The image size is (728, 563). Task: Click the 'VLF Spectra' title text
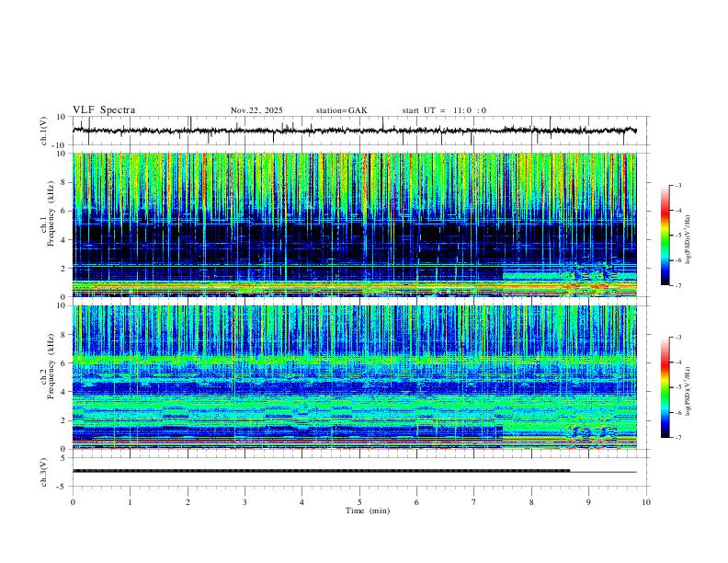coord(104,109)
